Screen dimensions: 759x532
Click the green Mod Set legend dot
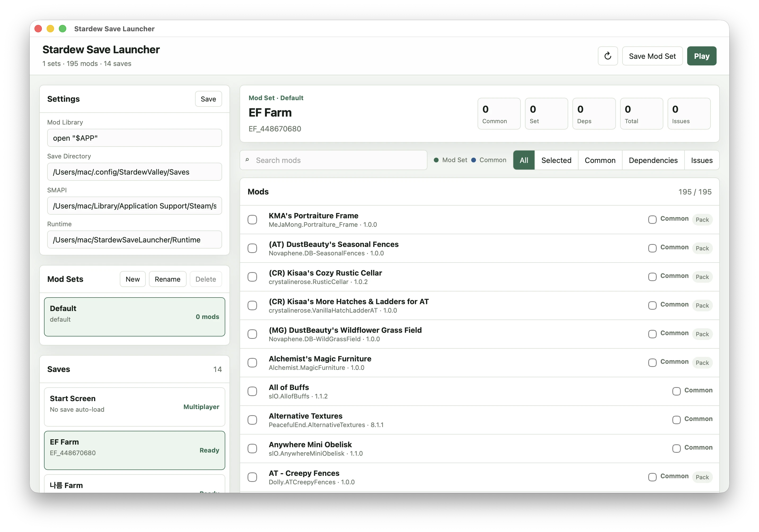(436, 160)
